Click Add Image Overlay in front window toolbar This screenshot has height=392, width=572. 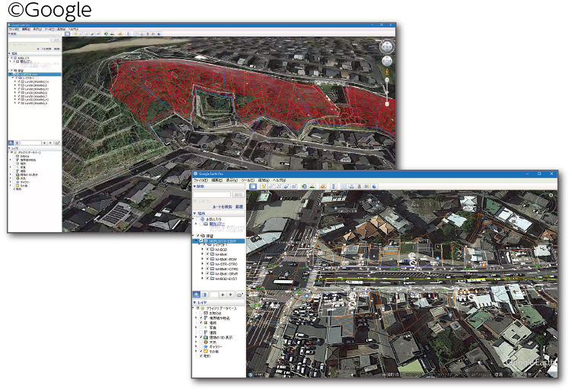(286, 186)
